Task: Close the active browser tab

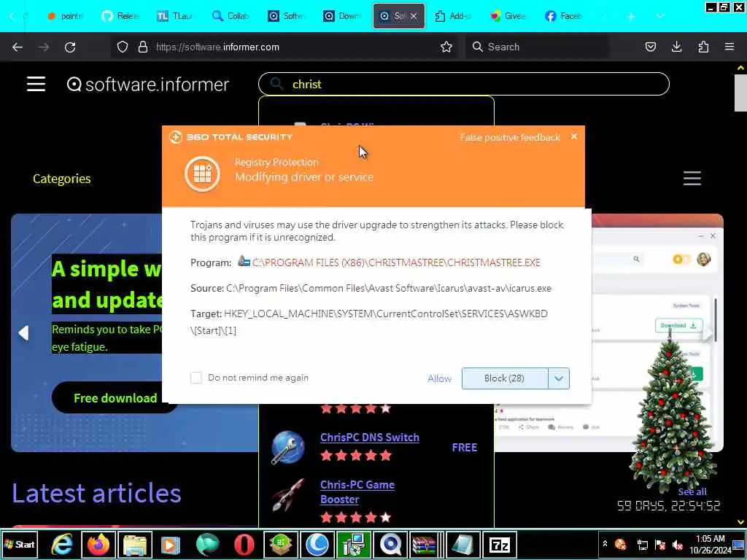Action: coord(414,16)
